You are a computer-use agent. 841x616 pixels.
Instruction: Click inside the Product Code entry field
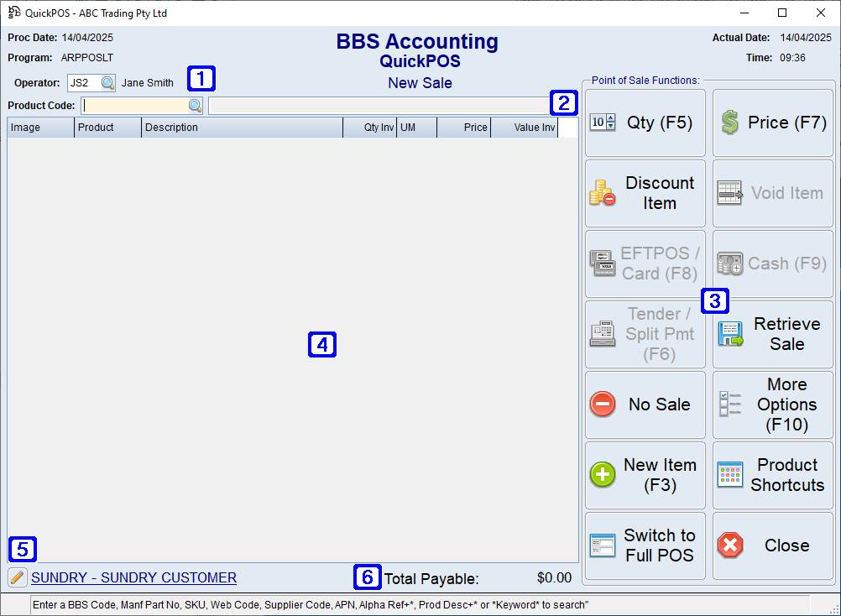134,105
